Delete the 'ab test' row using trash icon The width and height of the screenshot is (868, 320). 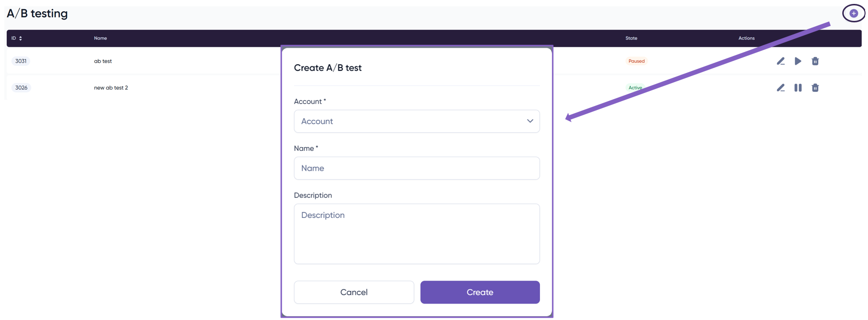pos(815,61)
